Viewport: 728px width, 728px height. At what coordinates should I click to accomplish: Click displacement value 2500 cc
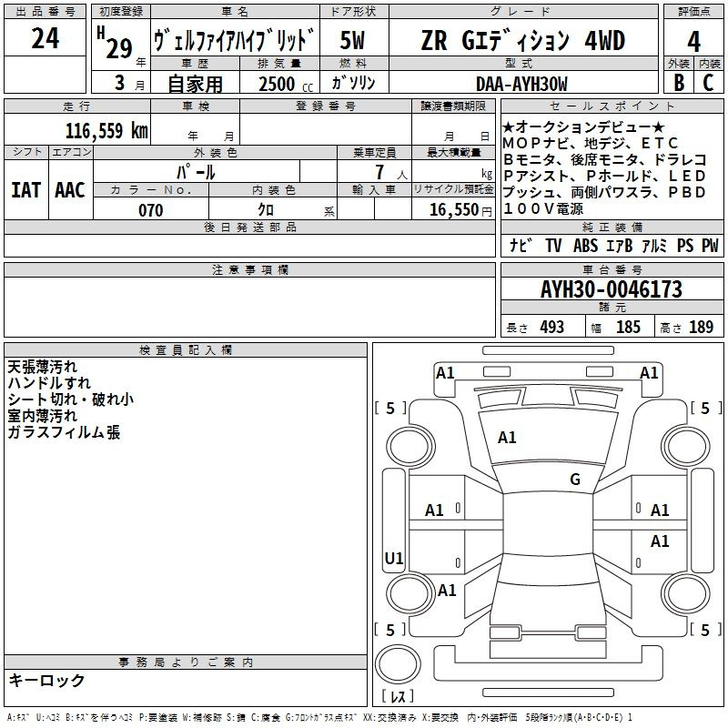[x=286, y=84]
